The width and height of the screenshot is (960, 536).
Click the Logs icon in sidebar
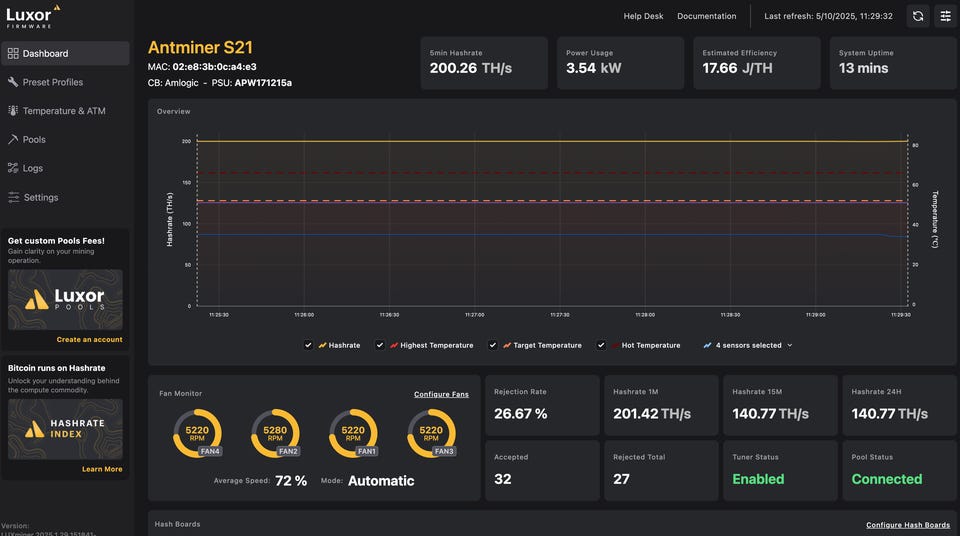point(13,168)
